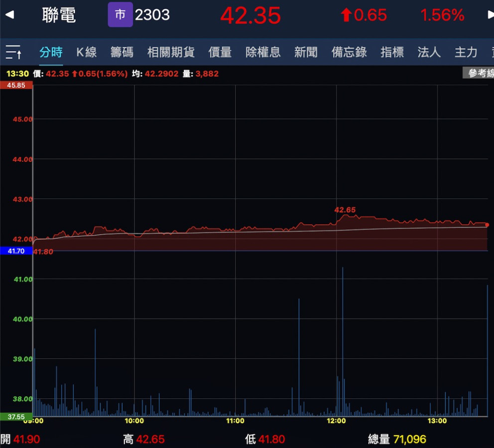Click the open price 41.90
The width and height of the screenshot is (494, 448).
point(27,439)
